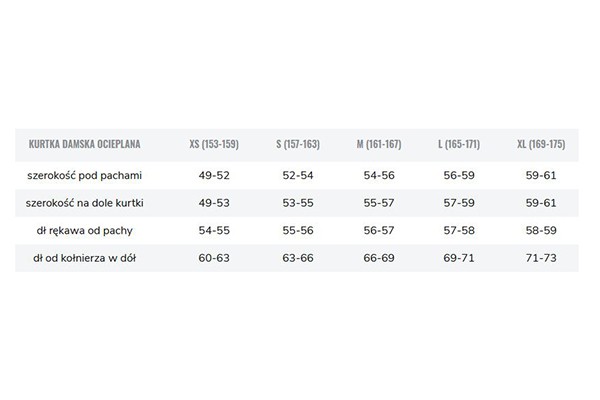Click the 49-52 cell under XS
Screen dimensions: 600x400
pos(214,175)
